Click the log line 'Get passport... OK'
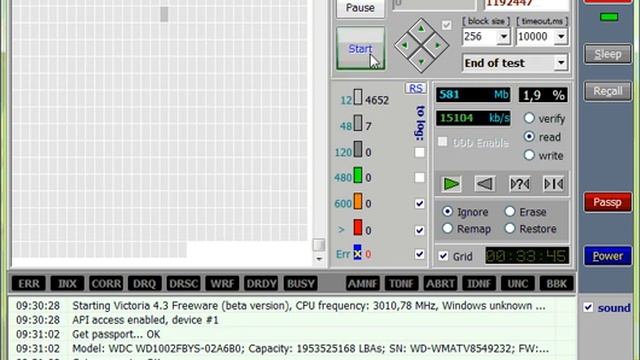This screenshot has height=360, width=640. point(116,334)
